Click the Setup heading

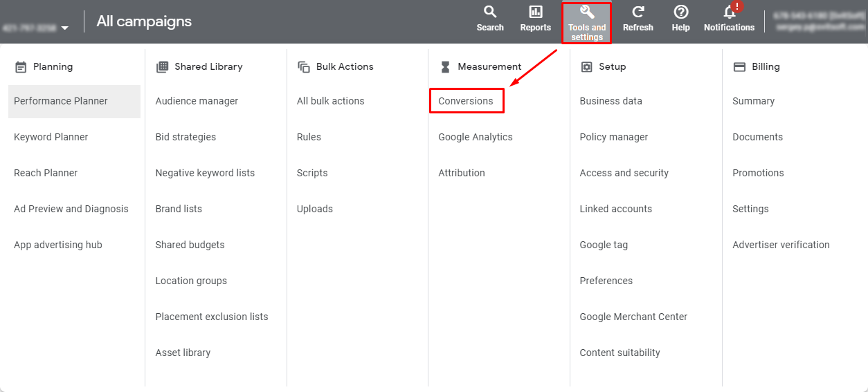(x=612, y=67)
